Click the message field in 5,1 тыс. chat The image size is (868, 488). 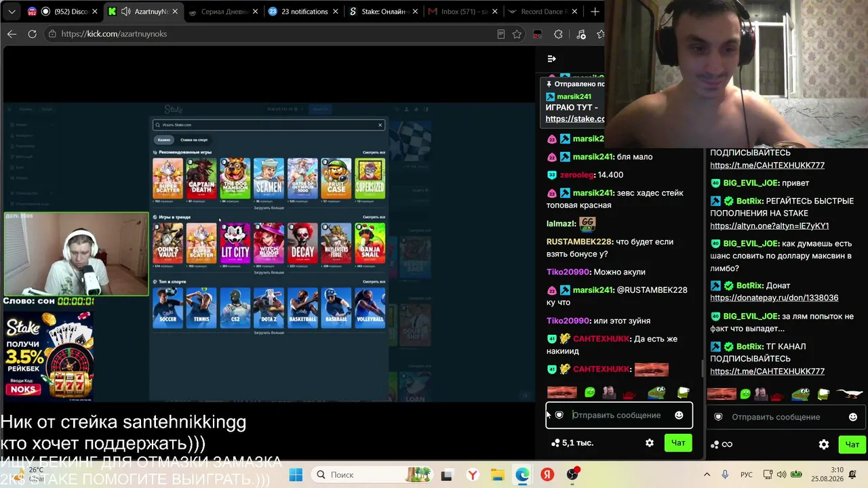tap(618, 415)
